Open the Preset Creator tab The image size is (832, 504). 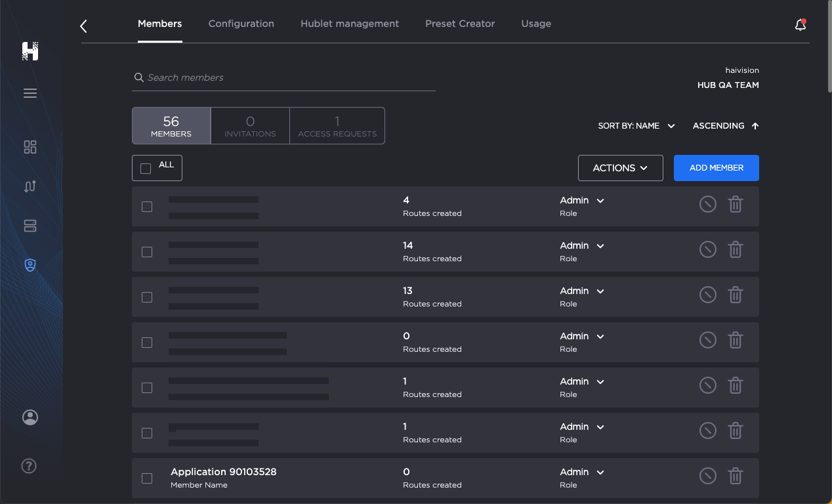point(459,24)
